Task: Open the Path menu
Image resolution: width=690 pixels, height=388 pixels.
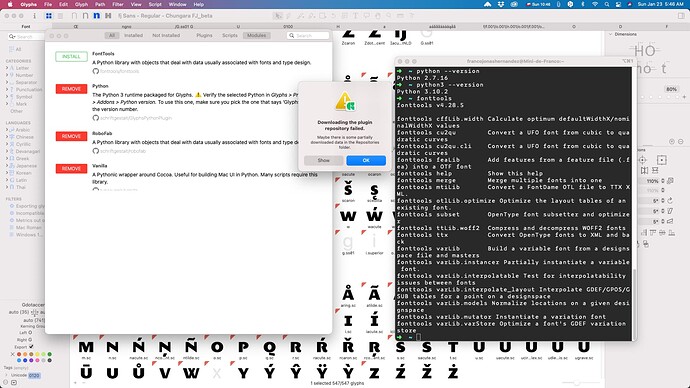Action: pyautogui.click(x=100, y=4)
